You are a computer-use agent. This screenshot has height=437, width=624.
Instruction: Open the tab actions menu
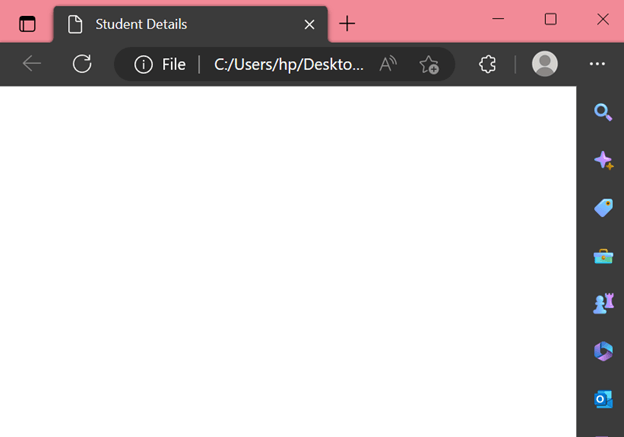pos(27,24)
